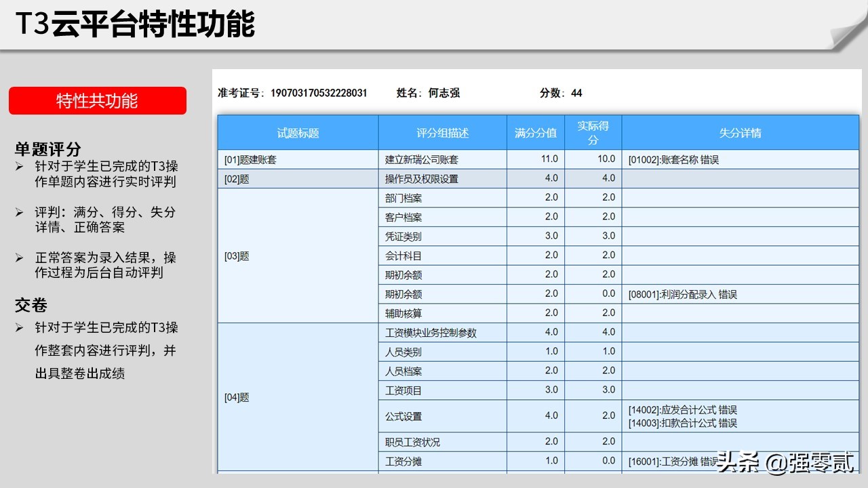Image resolution: width=868 pixels, height=488 pixels.
Task: Select the 准考证号 number field
Action: click(319, 93)
